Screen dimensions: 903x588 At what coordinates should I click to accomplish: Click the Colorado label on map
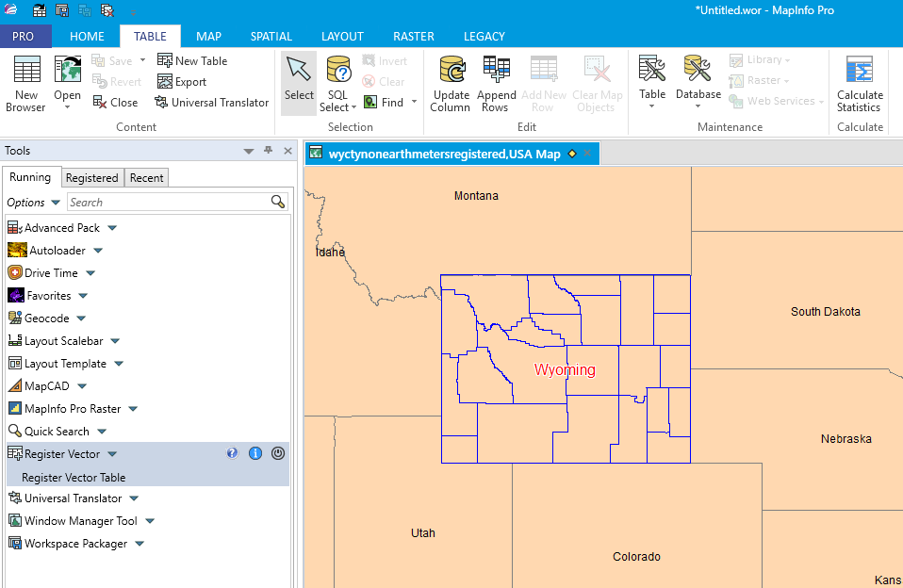(x=636, y=556)
